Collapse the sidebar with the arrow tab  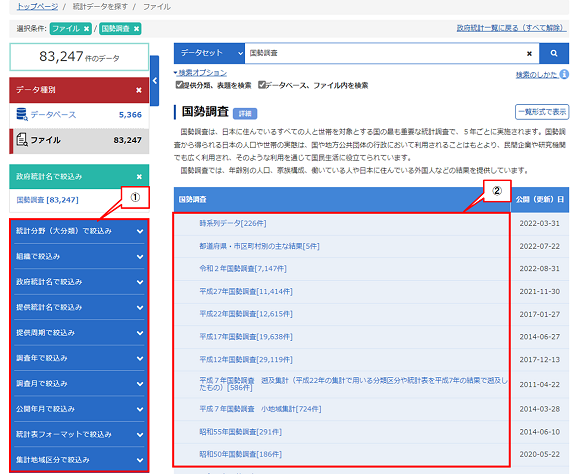[x=155, y=81]
